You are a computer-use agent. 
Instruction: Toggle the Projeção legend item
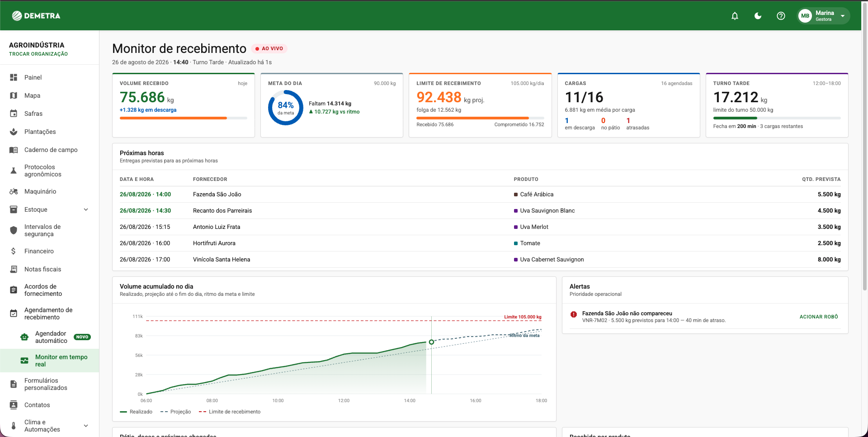pyautogui.click(x=175, y=412)
